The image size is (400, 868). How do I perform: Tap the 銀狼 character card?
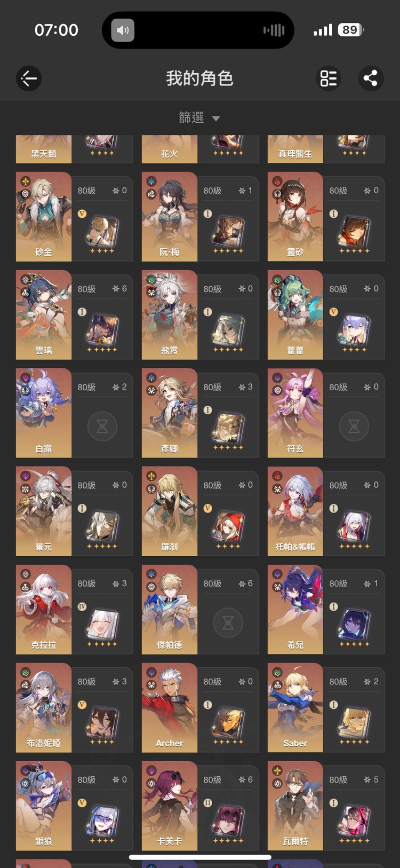(74, 806)
